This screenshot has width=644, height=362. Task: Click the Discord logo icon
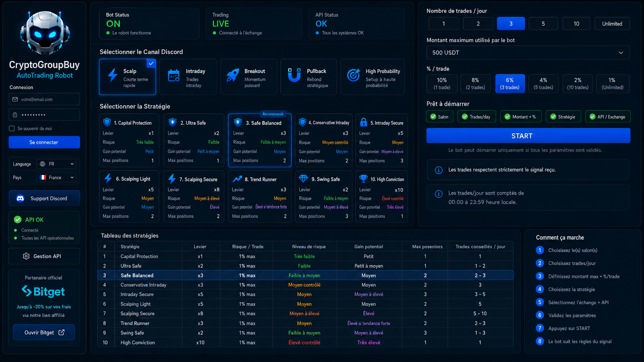coord(20,199)
